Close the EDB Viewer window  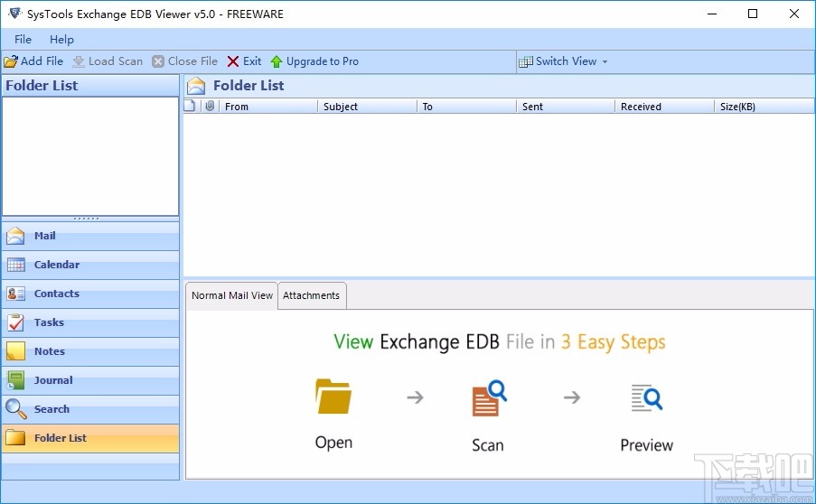(x=794, y=14)
